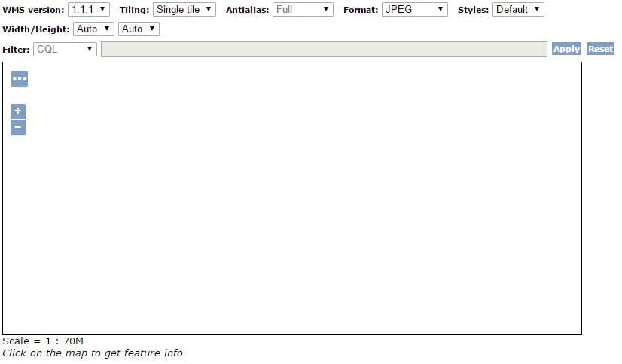Click the 'Filter:' label text
622x364 pixels.
point(17,49)
